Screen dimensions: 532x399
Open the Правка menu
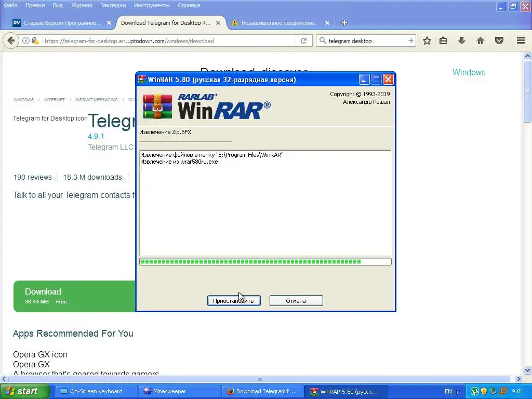[35, 5]
